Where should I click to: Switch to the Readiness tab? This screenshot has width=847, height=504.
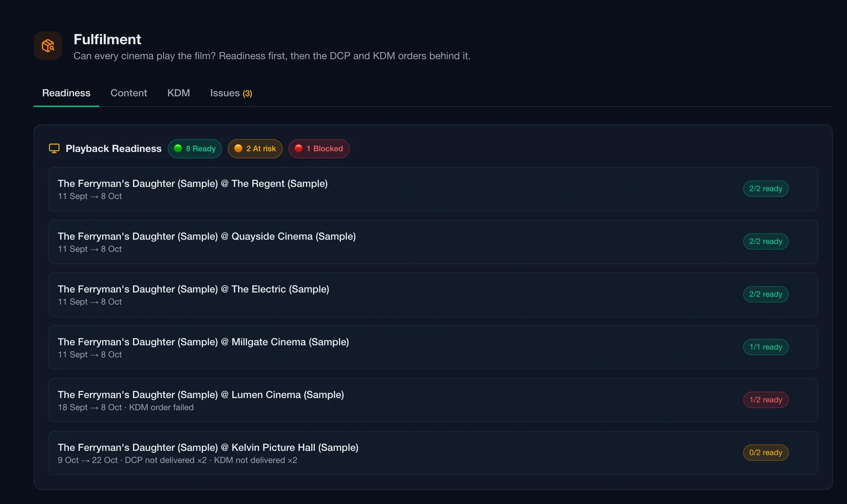[x=66, y=93]
